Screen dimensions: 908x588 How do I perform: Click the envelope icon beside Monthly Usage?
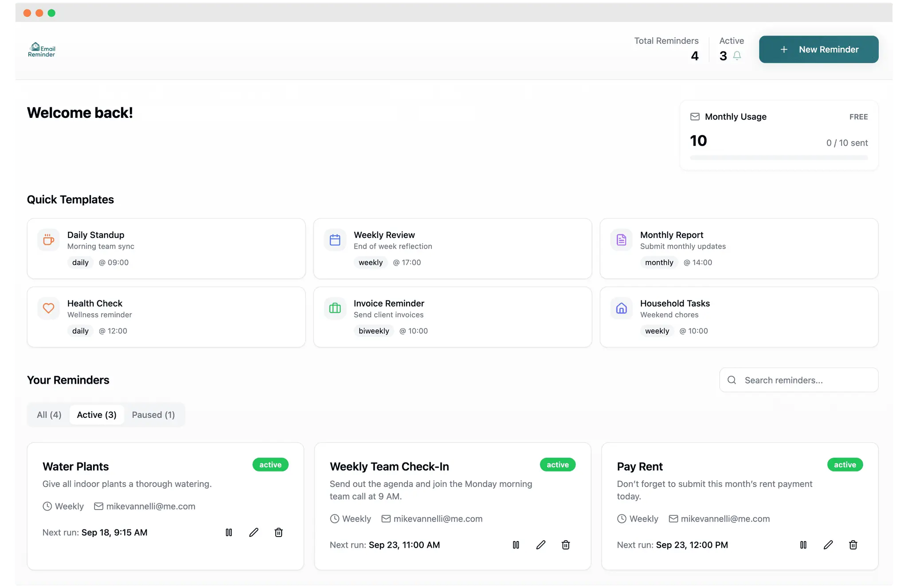point(695,117)
